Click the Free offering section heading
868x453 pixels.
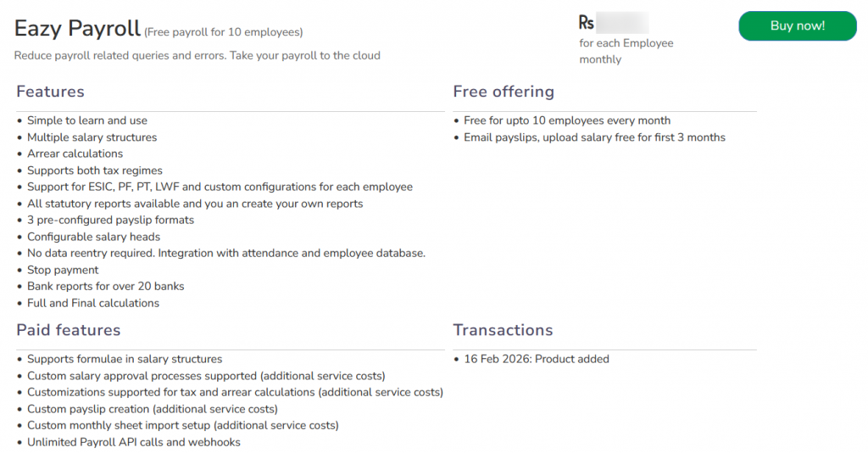pos(504,92)
